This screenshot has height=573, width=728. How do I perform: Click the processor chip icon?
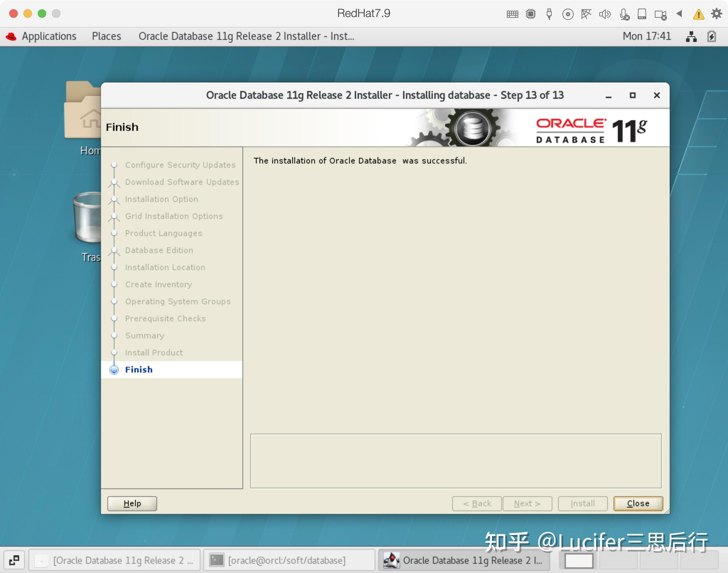531,14
